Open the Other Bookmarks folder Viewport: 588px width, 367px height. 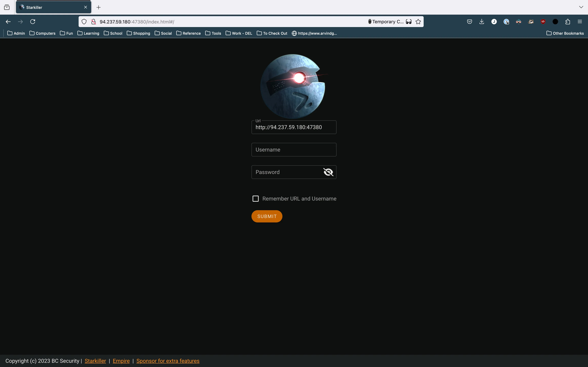coord(565,33)
